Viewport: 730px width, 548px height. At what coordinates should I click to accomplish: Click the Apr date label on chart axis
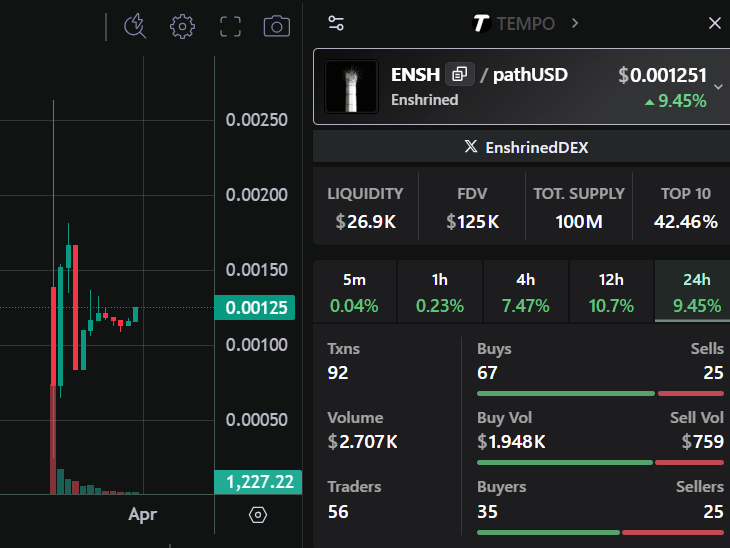[x=142, y=514]
